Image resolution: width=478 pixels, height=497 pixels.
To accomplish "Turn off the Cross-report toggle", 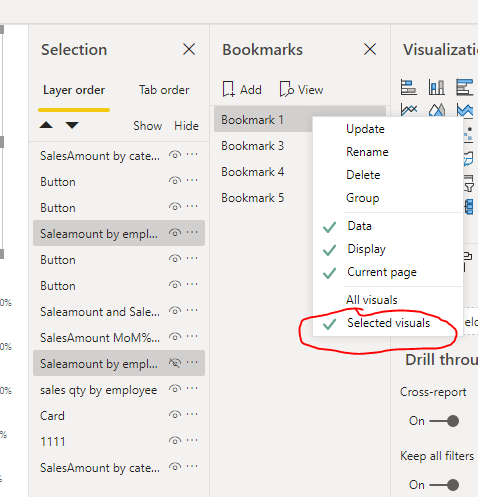I will point(444,421).
